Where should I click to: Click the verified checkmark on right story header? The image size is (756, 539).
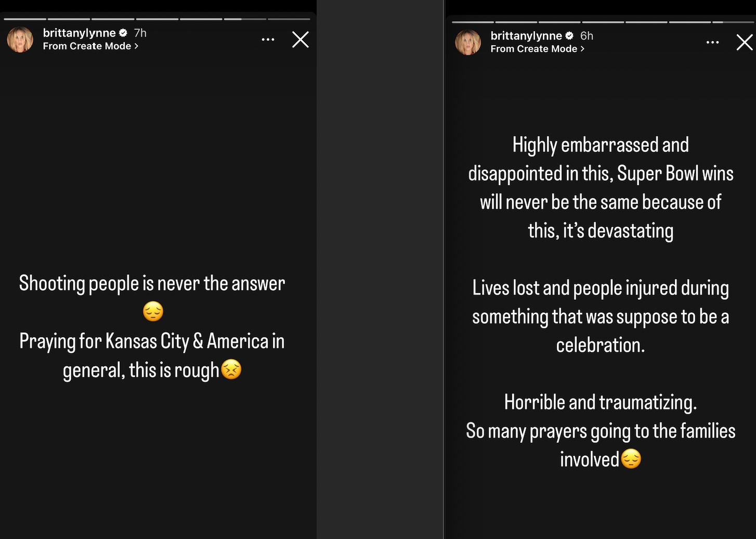coord(569,36)
